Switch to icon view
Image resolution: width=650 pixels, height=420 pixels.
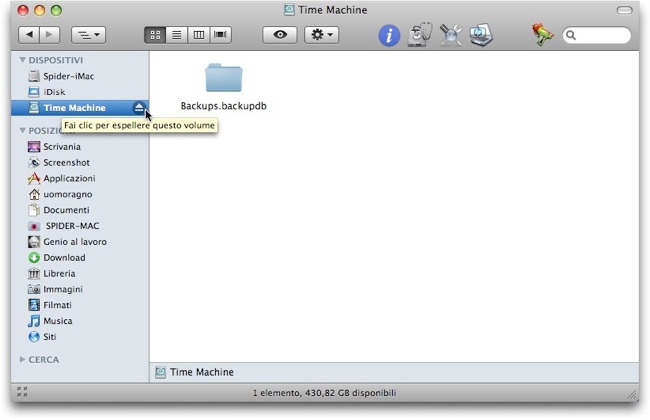[x=155, y=35]
